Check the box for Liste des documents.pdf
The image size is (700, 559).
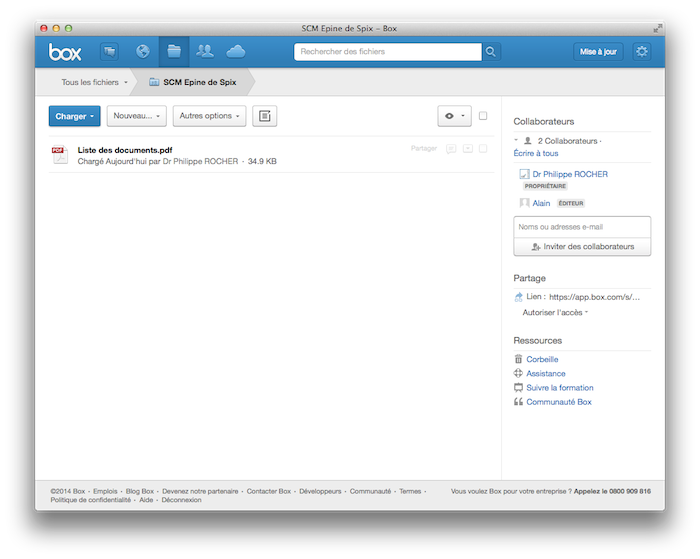coord(483,149)
